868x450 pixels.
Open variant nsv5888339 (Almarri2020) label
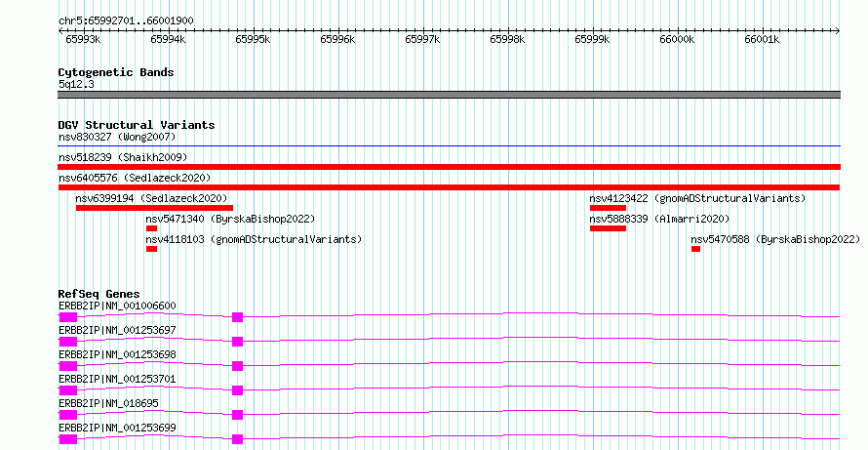click(660, 219)
